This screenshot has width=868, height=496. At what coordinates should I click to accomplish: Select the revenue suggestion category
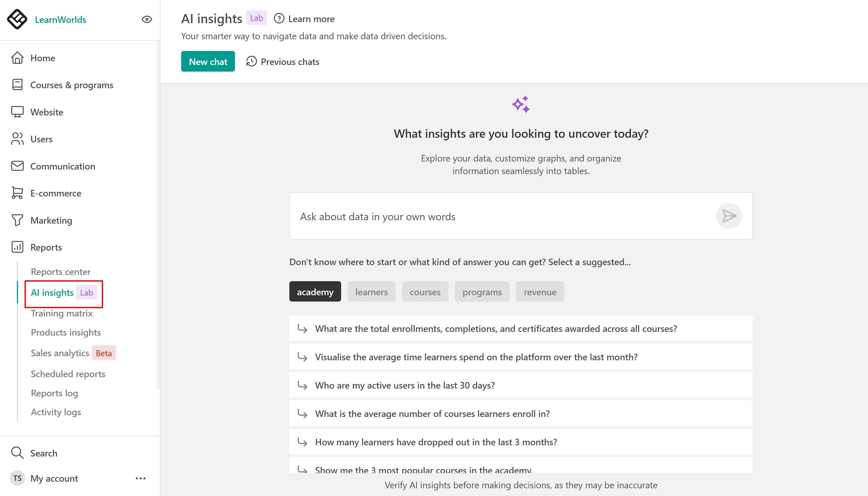(x=539, y=292)
